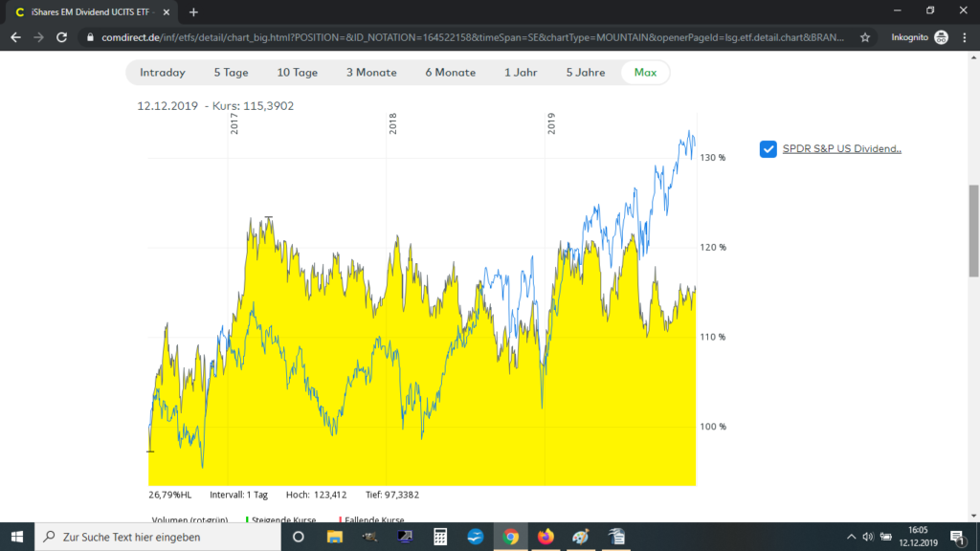
Task: Open the Calculator from taskbar
Action: [x=440, y=537]
